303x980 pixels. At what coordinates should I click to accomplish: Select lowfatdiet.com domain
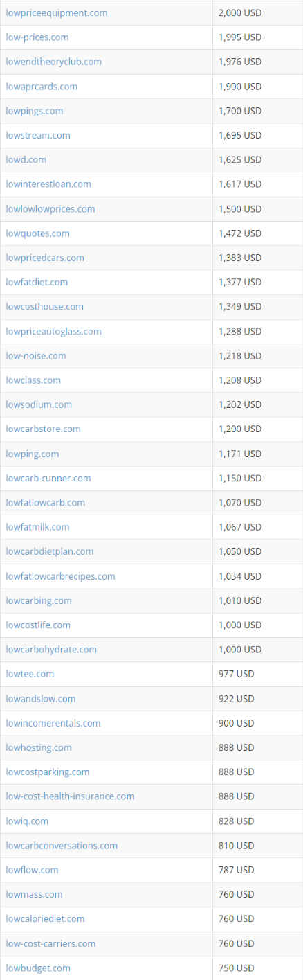pos(37,282)
